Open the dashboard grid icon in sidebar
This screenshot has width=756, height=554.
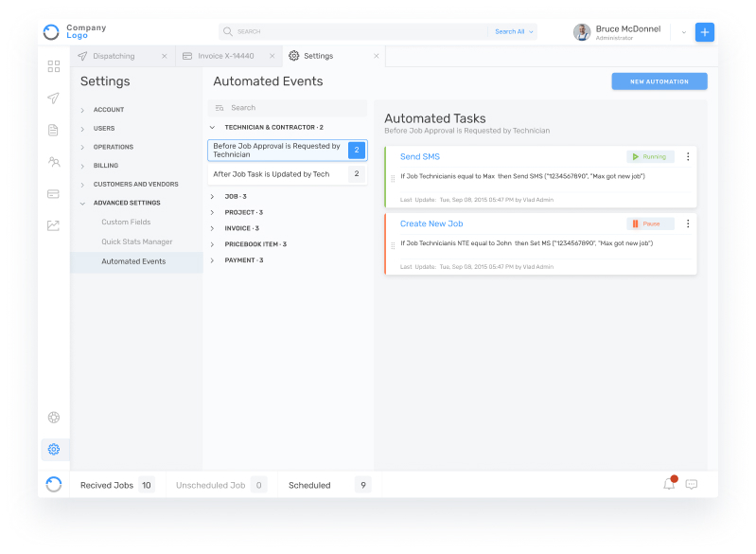pyautogui.click(x=54, y=66)
